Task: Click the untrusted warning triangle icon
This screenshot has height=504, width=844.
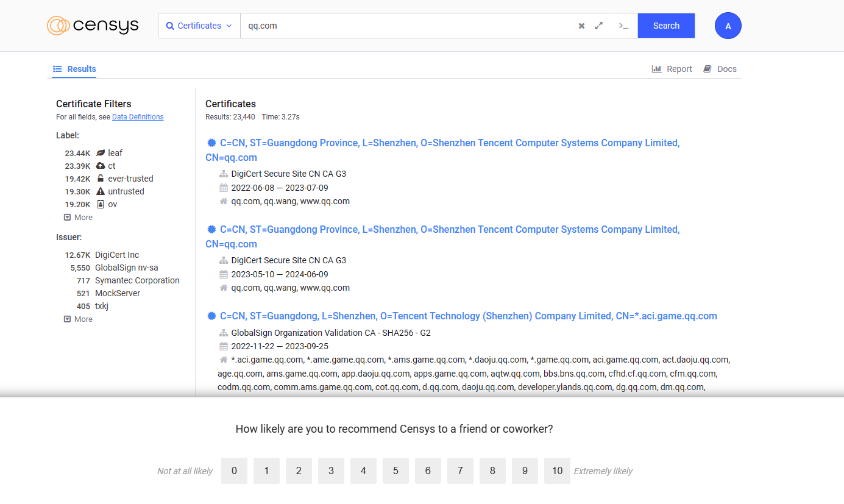Action: [101, 191]
